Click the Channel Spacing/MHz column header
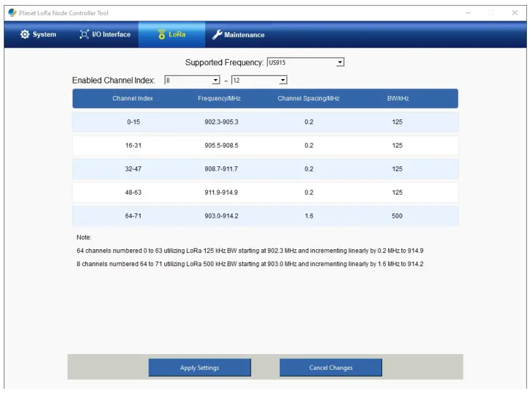Viewport: 532px width, 393px height. 309,99
